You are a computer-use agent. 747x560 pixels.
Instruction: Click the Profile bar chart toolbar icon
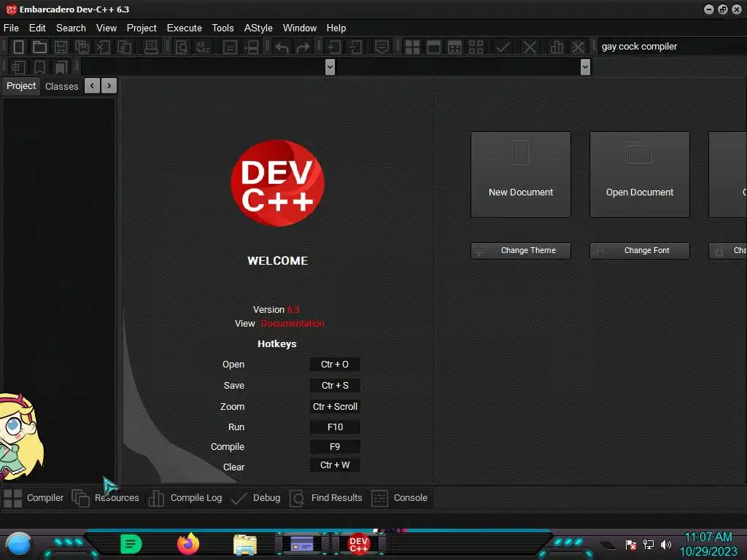point(557,47)
